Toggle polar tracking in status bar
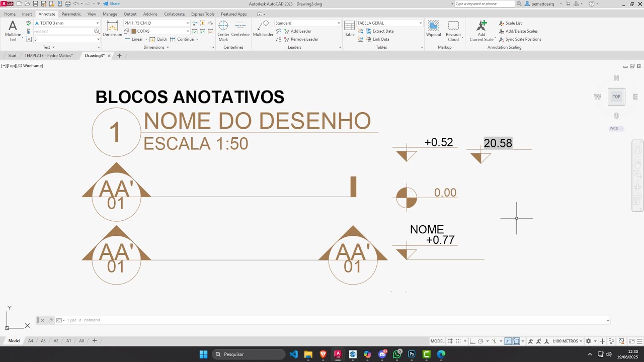The height and width of the screenshot is (362, 644). [480, 341]
